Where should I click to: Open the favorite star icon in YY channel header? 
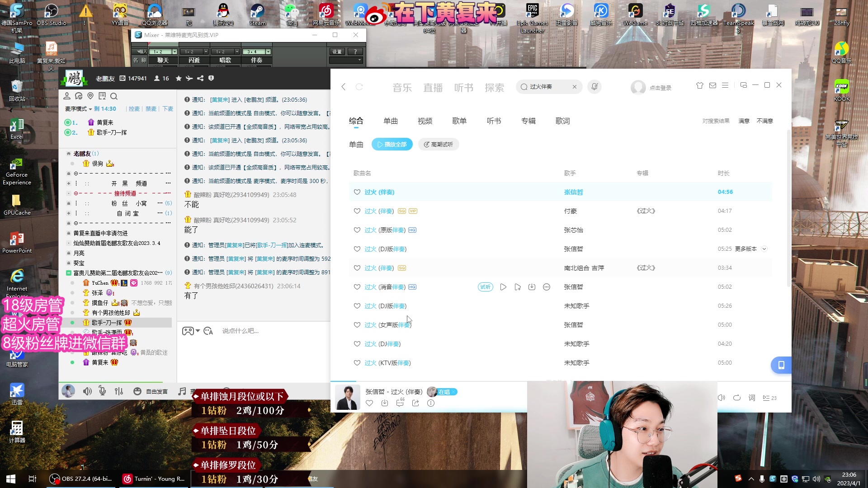(179, 78)
